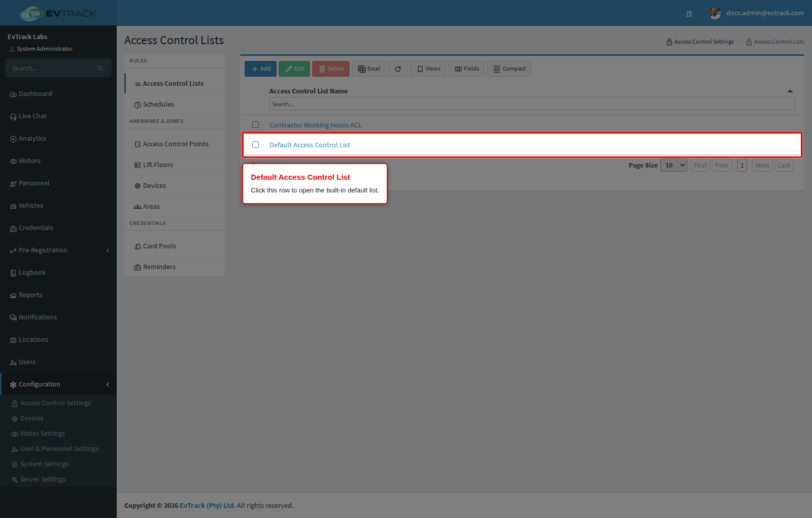Open the Default Access Control List link
This screenshot has height=518, width=812.
[x=310, y=145]
